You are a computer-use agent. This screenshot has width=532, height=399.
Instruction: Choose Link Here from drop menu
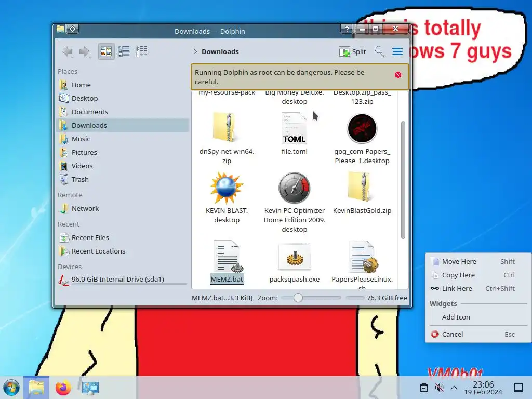[x=478, y=289]
